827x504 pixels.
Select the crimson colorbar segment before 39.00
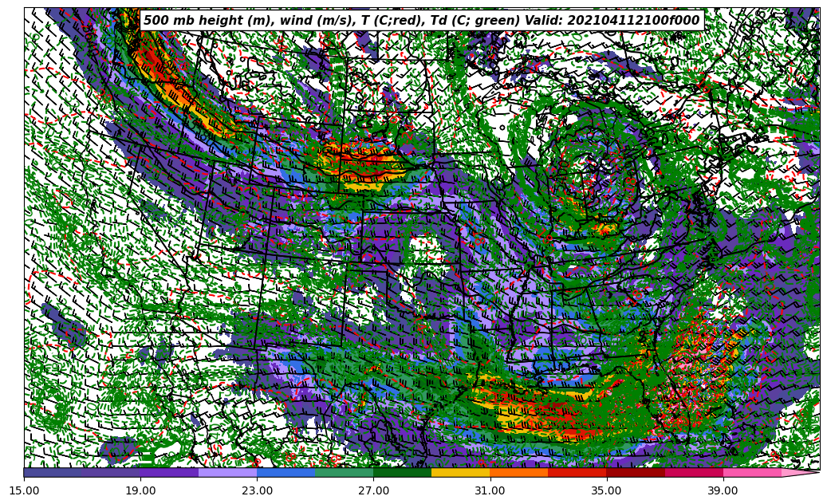694,473
